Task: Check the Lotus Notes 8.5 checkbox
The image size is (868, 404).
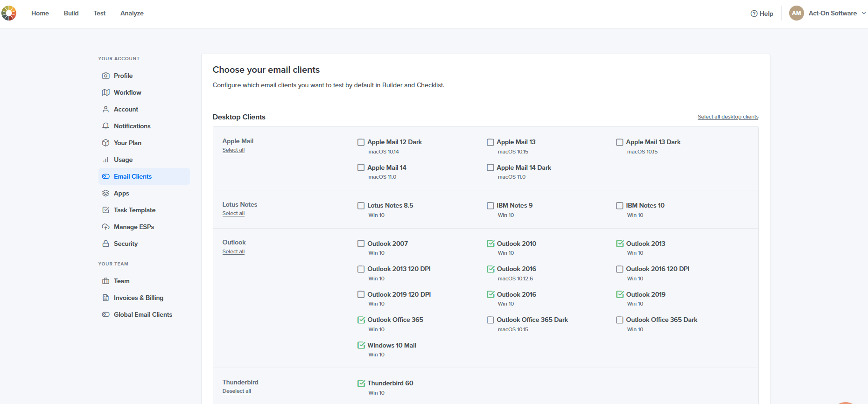Action: click(361, 206)
